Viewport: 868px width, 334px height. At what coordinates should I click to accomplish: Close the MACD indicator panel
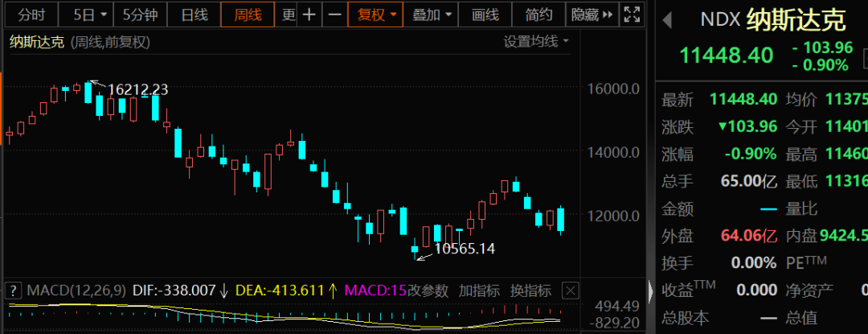(570, 291)
